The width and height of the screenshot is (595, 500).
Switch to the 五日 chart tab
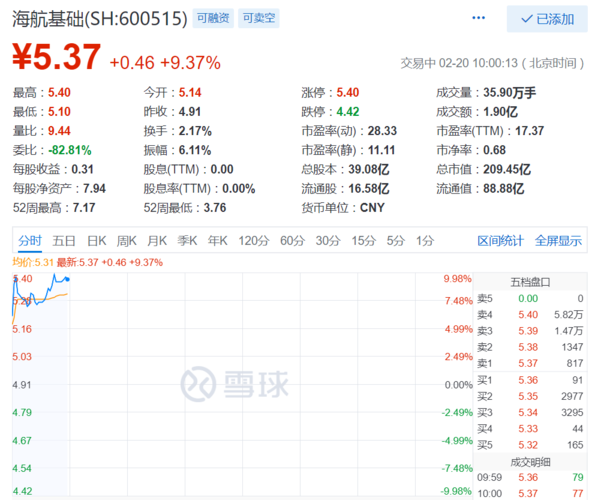(63, 241)
